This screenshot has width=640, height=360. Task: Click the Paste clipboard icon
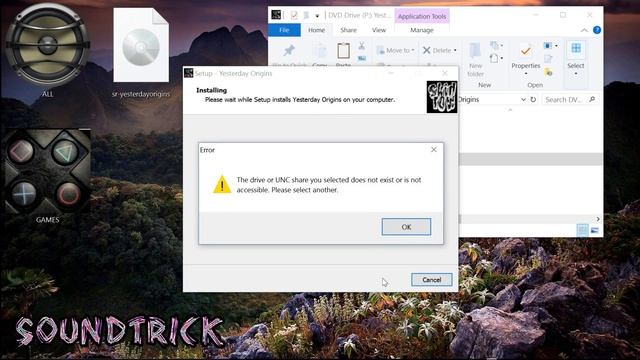point(343,51)
